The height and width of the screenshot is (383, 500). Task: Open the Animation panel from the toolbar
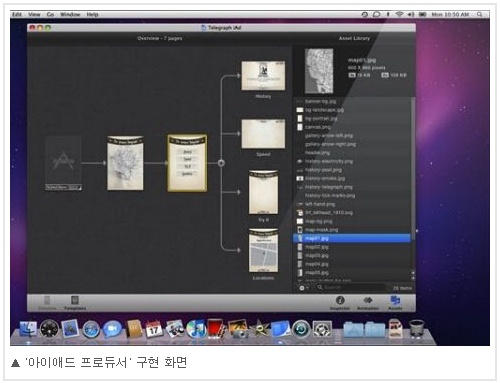point(368,303)
